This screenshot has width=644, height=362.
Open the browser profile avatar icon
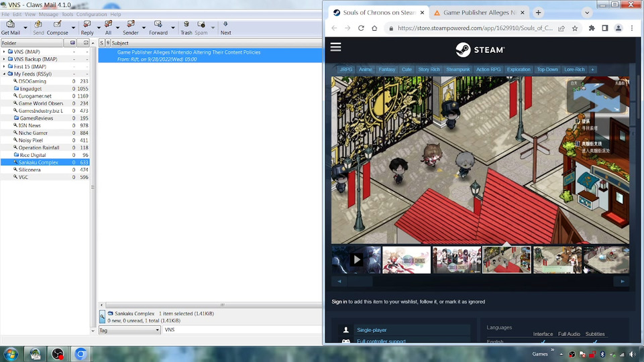(x=619, y=28)
